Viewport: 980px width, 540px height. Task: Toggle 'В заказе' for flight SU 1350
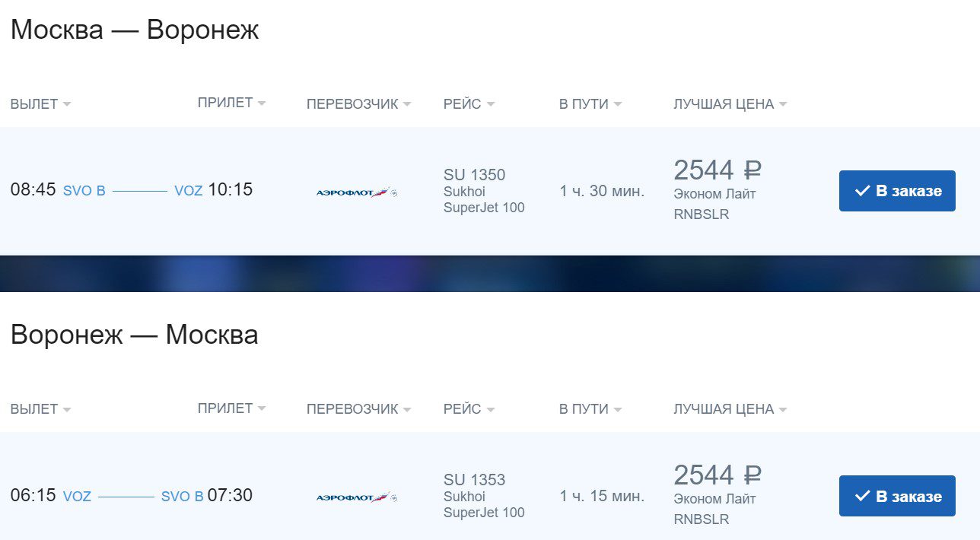point(897,191)
